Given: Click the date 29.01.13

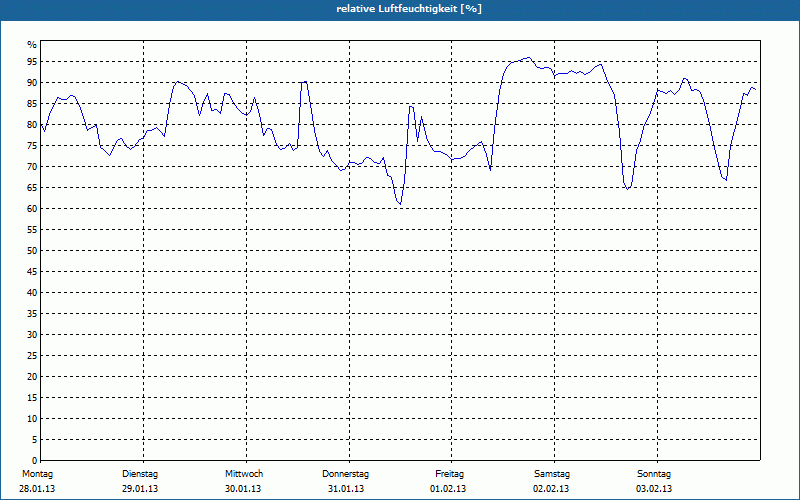Looking at the screenshot, I should click(x=140, y=489).
